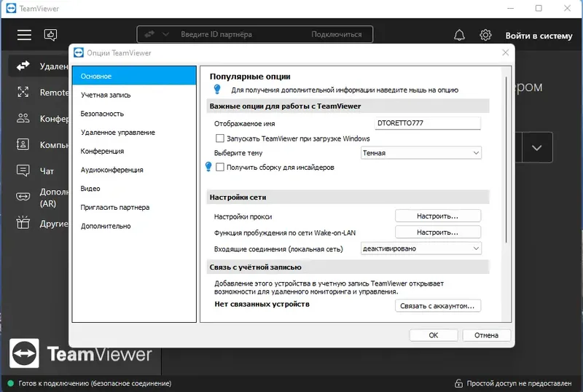
Task: Open the Входящие соединения dropdown showing деактивировано
Action: coord(421,248)
